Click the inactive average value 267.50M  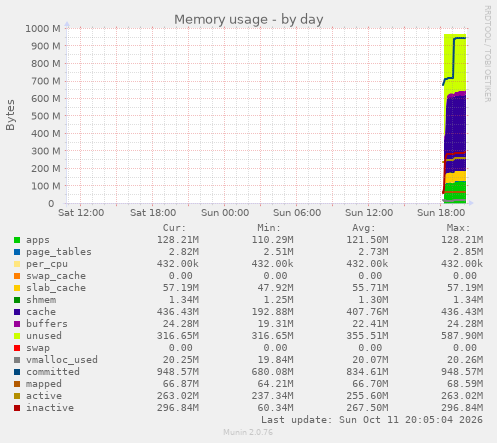point(367,408)
